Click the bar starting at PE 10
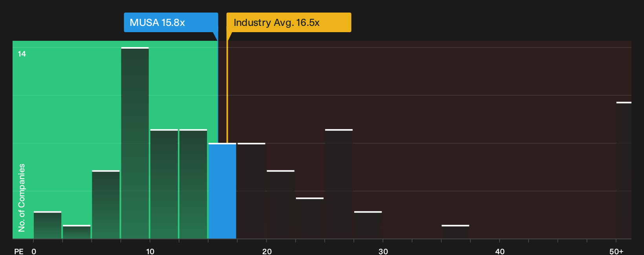 coord(164,184)
